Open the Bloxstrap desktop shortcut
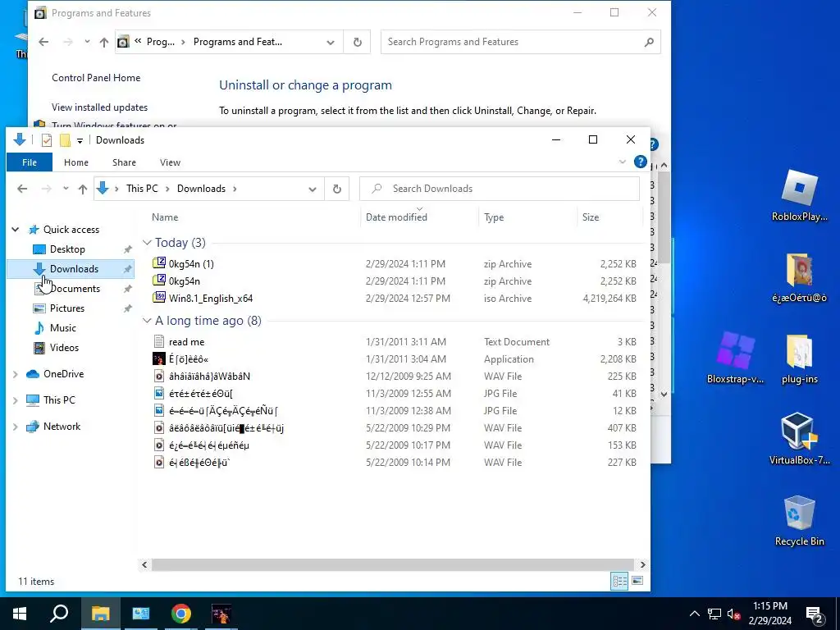The image size is (840, 630). pos(735,358)
